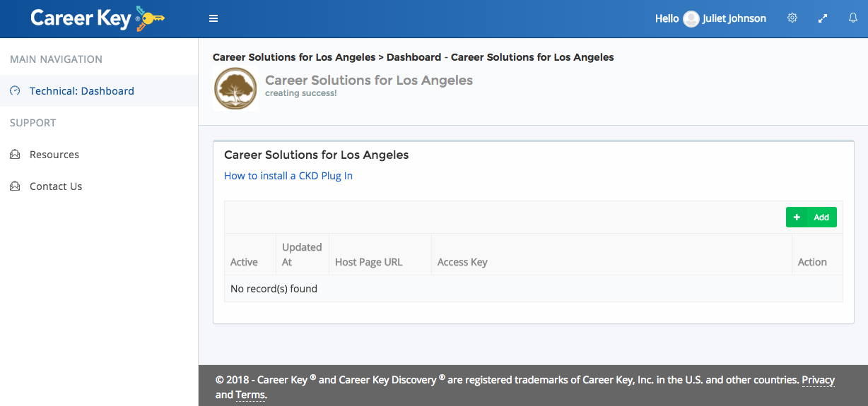Open Technical: Dashboard in navigation
The image size is (868, 406).
pos(99,91)
